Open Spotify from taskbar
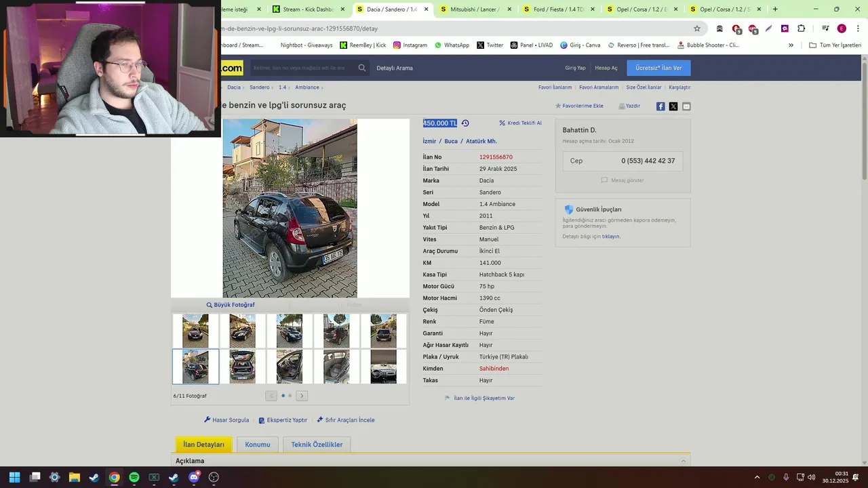The image size is (868, 488). tap(134, 477)
